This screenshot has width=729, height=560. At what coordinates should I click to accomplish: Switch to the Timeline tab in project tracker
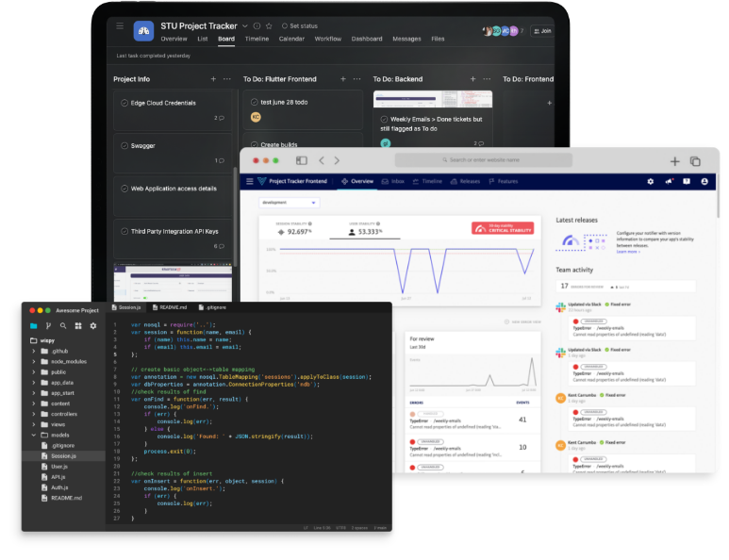click(257, 39)
